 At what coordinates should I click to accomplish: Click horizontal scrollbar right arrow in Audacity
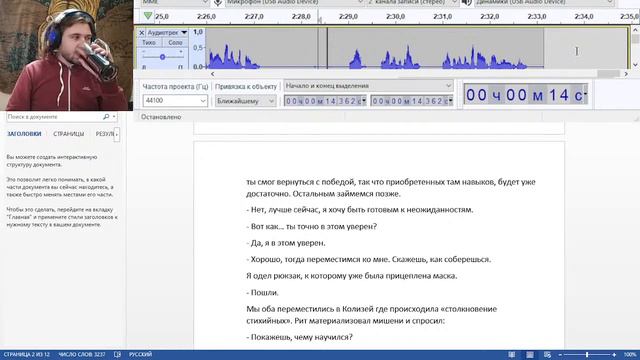point(626,74)
